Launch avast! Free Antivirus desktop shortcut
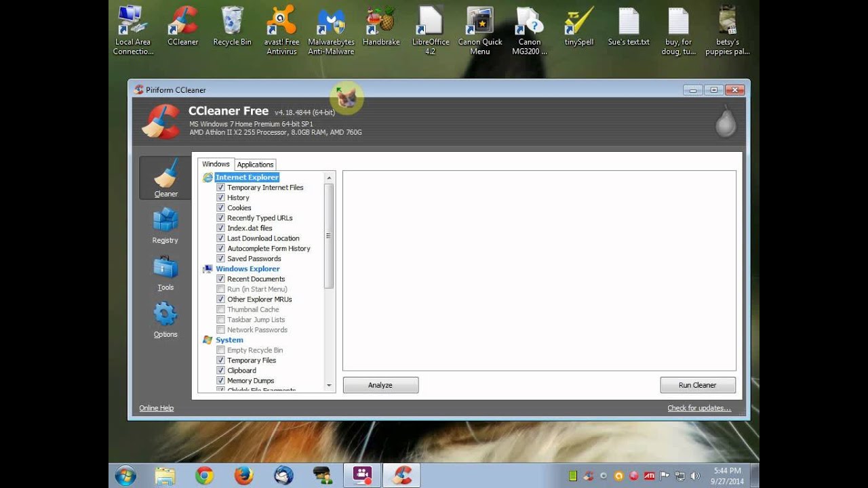The height and width of the screenshot is (488, 868). coord(281,30)
